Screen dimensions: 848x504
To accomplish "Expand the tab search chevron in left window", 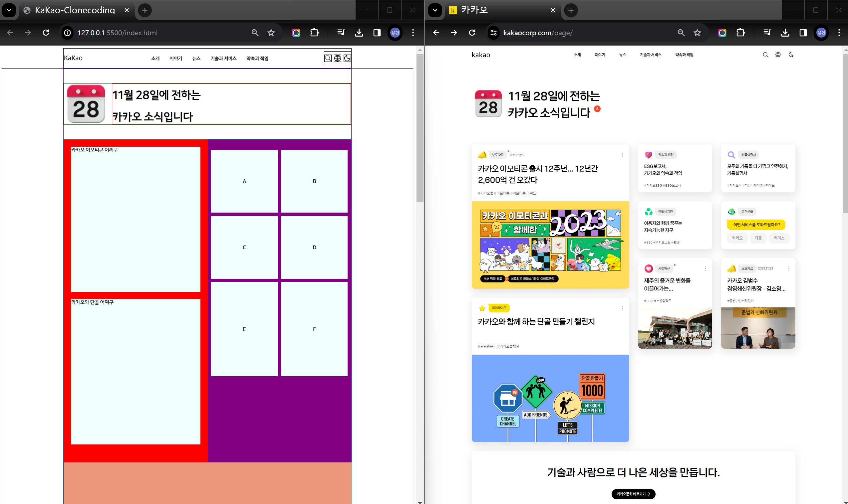I will click(9, 10).
